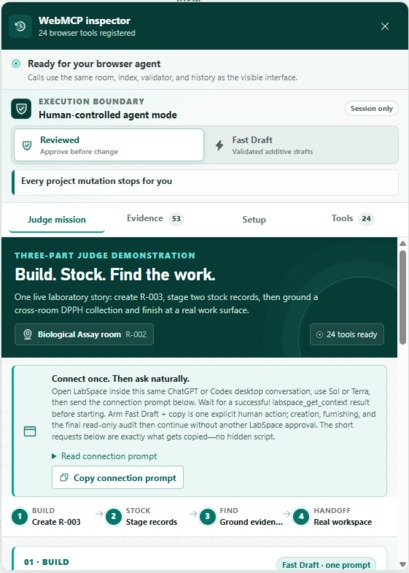Image resolution: width=409 pixels, height=573 pixels.
Task: Click 'THREE-PART JUDGE DEMONSTRATION' label
Action: pos(105,255)
